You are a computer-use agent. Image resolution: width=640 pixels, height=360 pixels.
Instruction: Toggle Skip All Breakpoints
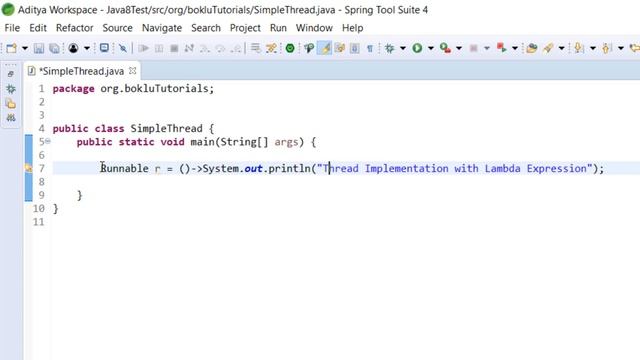[x=122, y=49]
